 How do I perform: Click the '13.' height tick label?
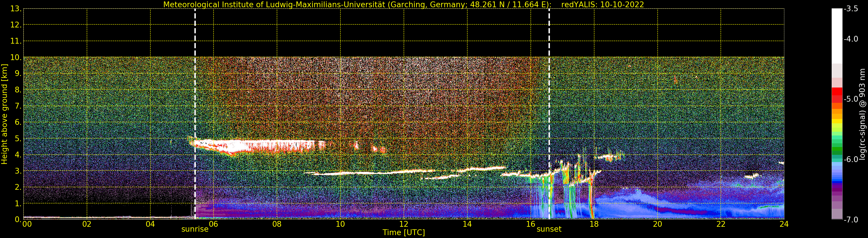[x=16, y=9]
